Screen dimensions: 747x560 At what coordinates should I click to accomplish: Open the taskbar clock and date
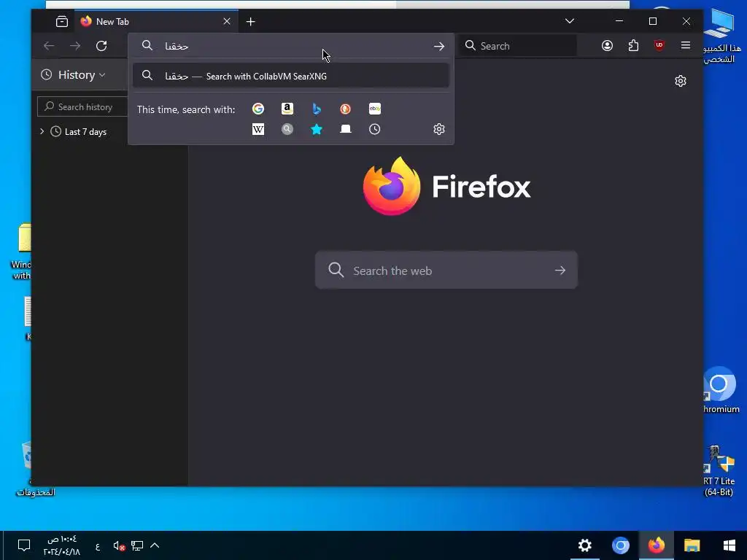pyautogui.click(x=62, y=545)
